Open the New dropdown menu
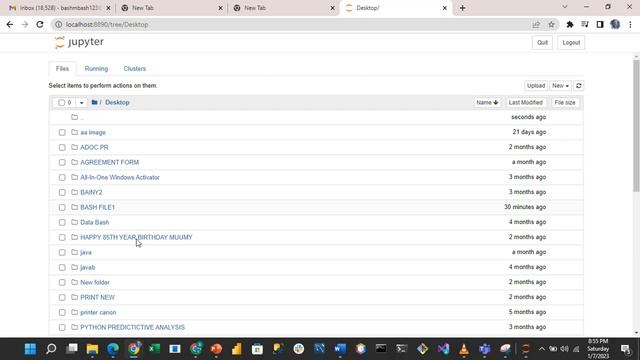The width and height of the screenshot is (640, 360). coord(560,86)
